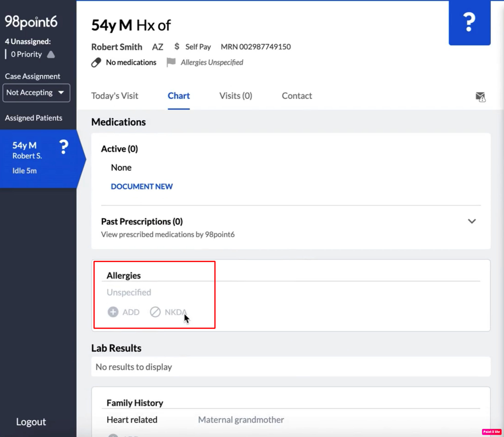This screenshot has height=437, width=504.
Task: Select the Chart tab
Action: pos(179,96)
